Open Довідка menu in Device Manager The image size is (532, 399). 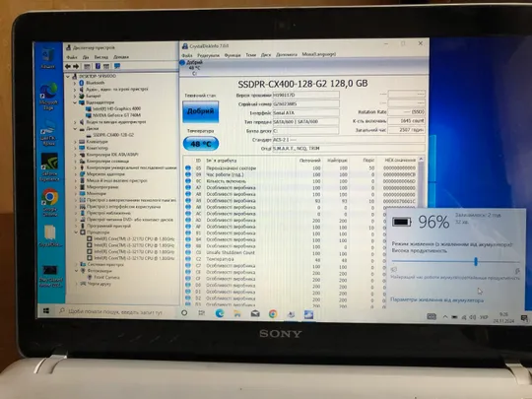[x=121, y=57]
